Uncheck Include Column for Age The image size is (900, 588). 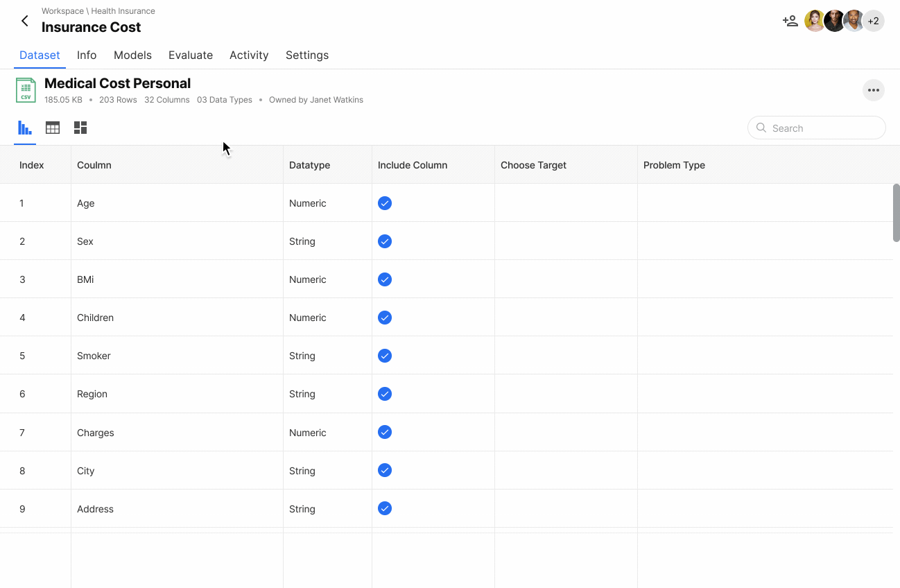pyautogui.click(x=385, y=203)
